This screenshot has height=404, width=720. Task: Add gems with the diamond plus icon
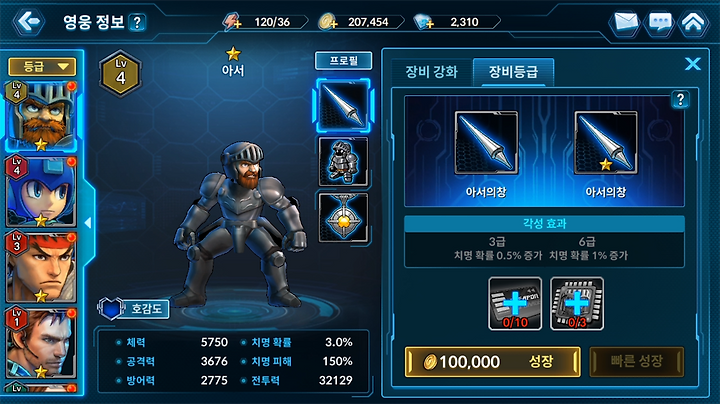(423, 22)
